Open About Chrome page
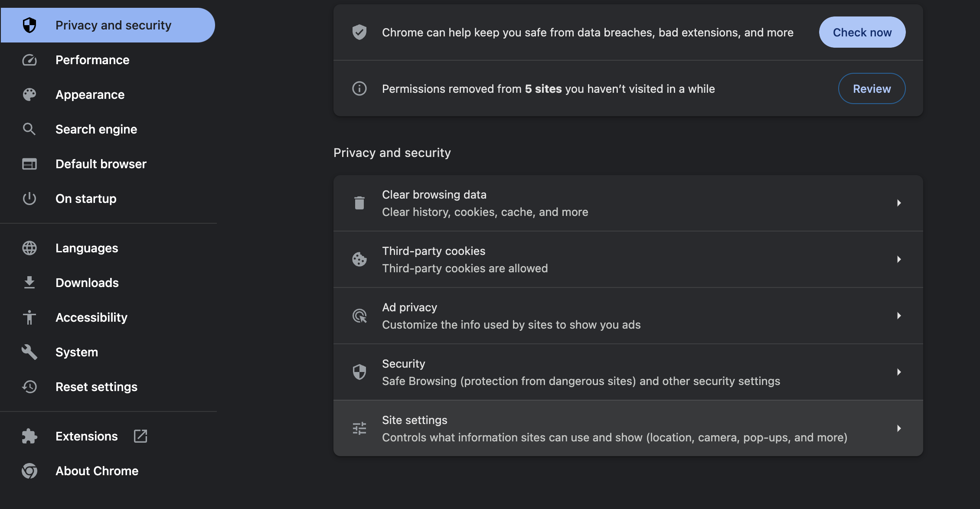The width and height of the screenshot is (980, 509). [x=108, y=471]
